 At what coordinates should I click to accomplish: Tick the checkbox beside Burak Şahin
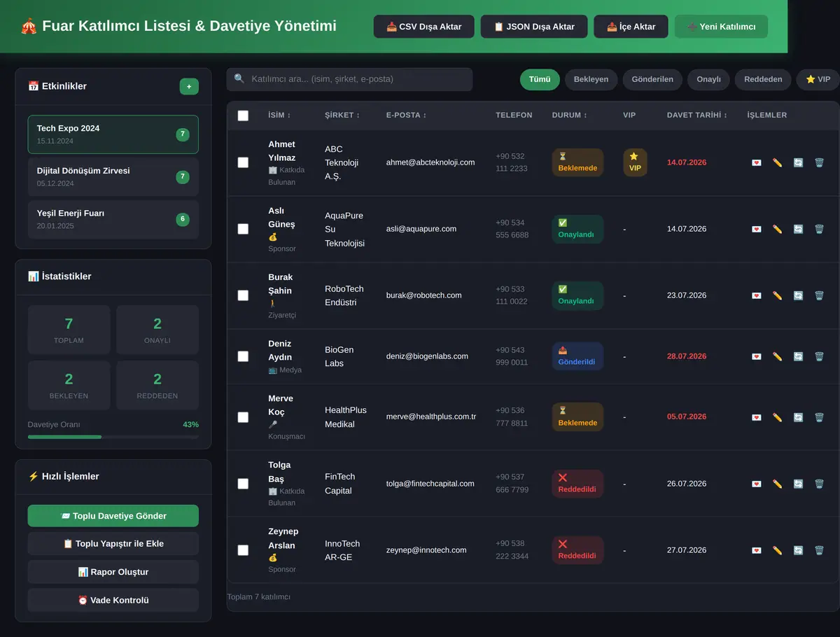point(243,295)
